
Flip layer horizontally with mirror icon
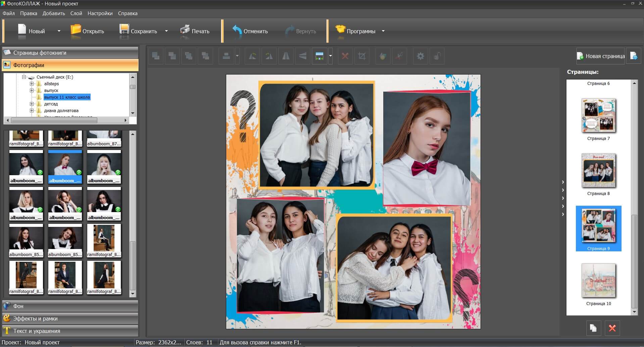click(286, 56)
